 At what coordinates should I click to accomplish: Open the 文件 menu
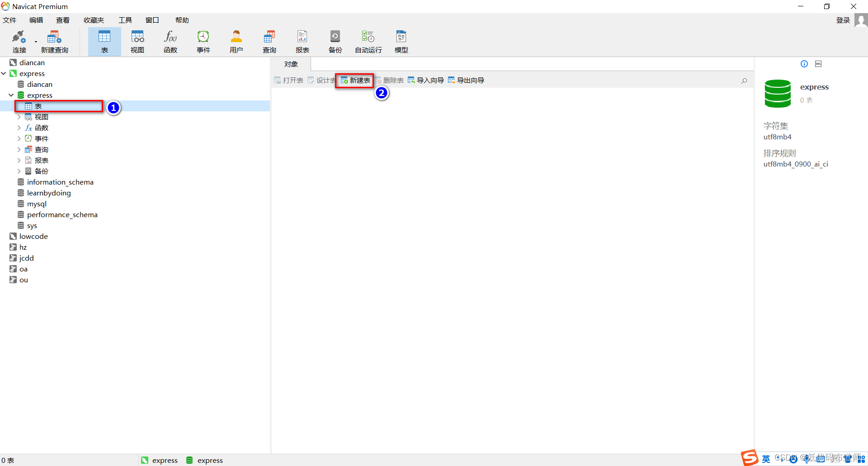(x=9, y=20)
